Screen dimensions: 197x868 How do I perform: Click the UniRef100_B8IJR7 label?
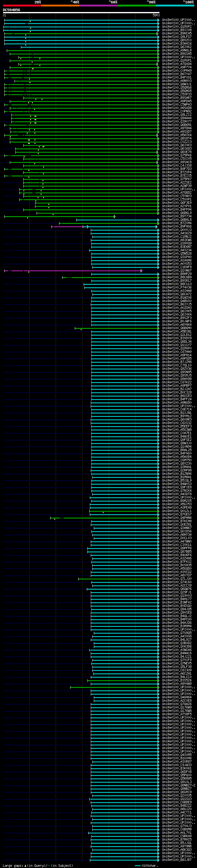(x=176, y=860)
